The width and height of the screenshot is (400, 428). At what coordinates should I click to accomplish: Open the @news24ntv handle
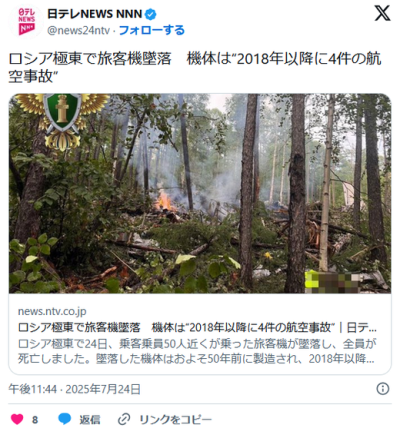point(78,31)
